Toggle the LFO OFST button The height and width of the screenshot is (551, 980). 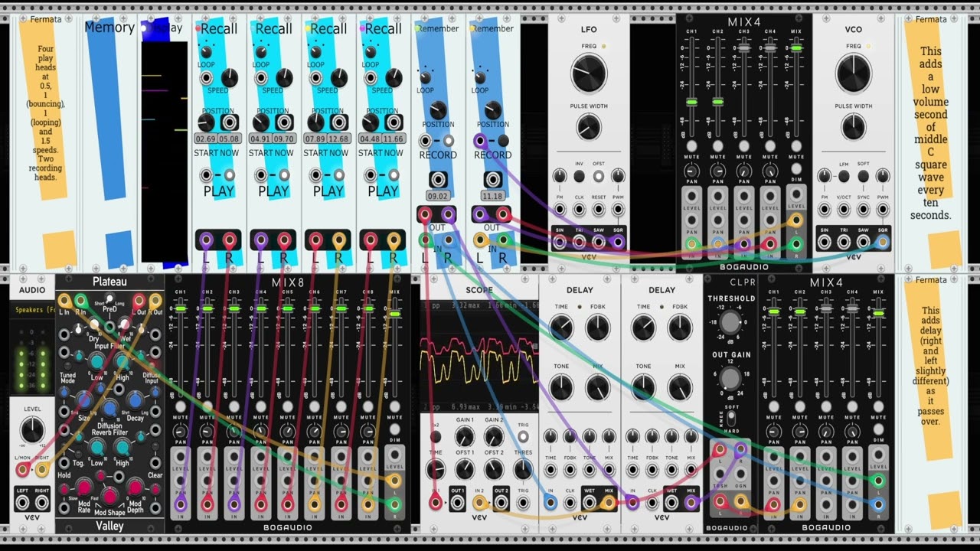(599, 176)
